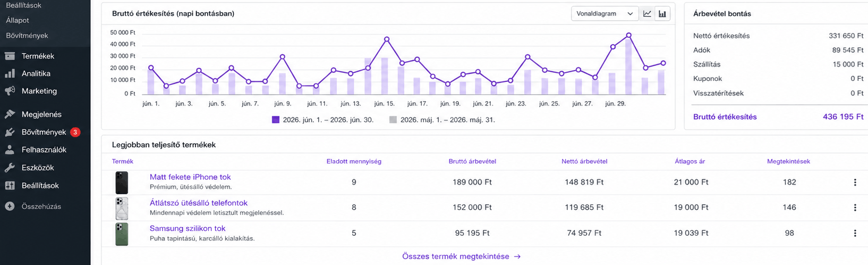Click the chart peak point on jún. 15.

(387, 39)
